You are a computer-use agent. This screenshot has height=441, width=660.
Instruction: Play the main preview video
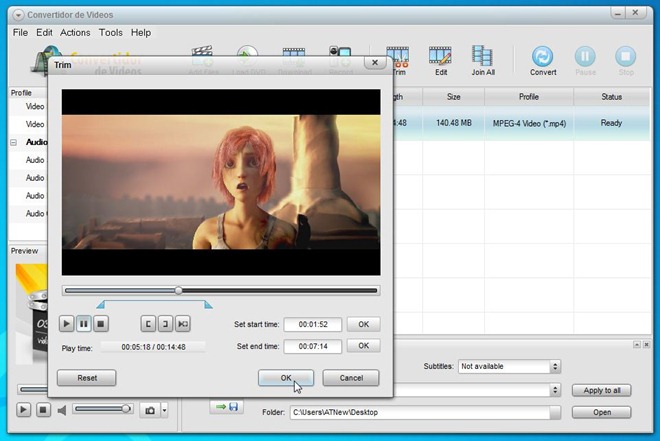[24, 410]
